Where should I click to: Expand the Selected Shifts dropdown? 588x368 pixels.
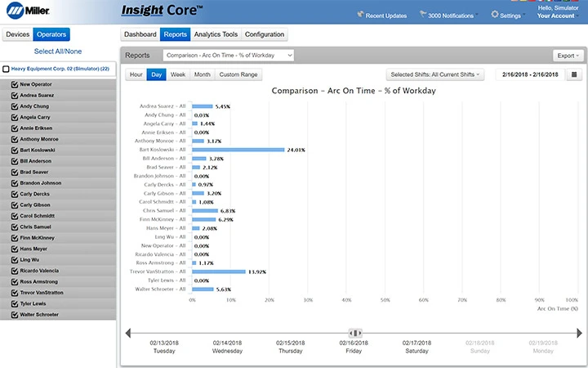click(x=435, y=74)
